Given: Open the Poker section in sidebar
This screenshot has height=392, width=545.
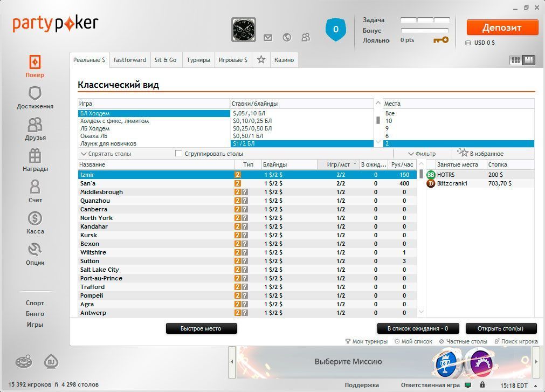Looking at the screenshot, I should [35, 66].
